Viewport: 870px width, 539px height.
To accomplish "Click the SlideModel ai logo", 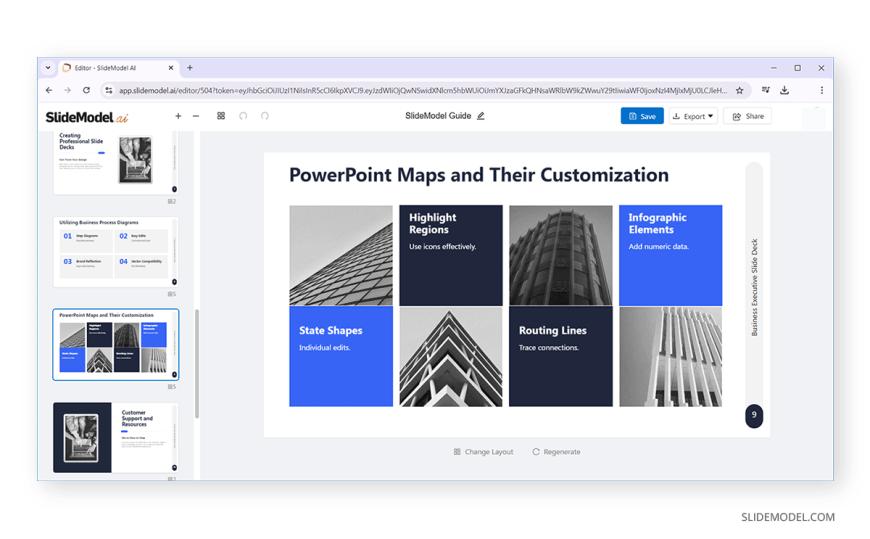I will (x=87, y=117).
